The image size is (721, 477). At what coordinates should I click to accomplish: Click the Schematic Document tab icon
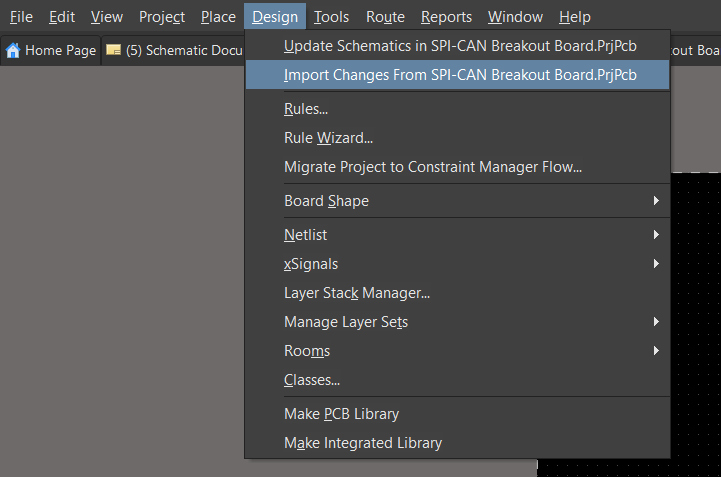pyautogui.click(x=113, y=49)
